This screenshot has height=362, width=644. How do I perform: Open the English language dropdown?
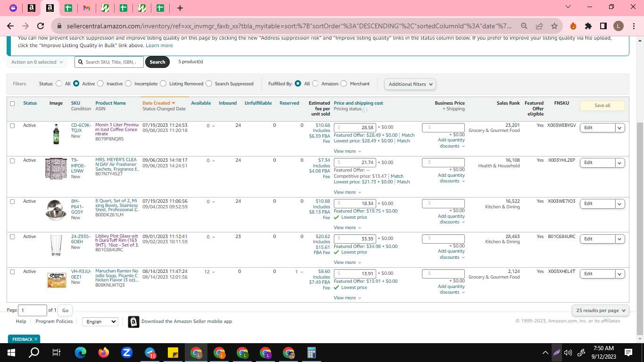point(100,321)
